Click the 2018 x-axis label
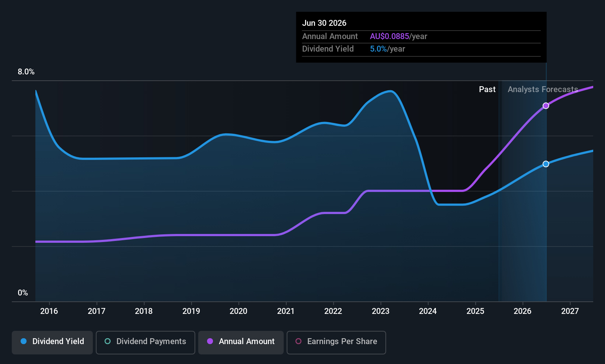Image resolution: width=605 pixels, height=364 pixels. pos(144,311)
